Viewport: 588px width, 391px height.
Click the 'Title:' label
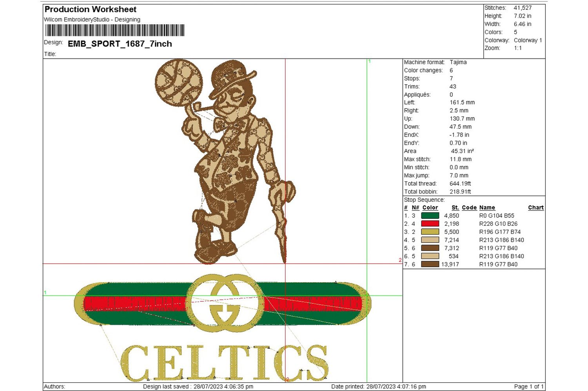50,54
